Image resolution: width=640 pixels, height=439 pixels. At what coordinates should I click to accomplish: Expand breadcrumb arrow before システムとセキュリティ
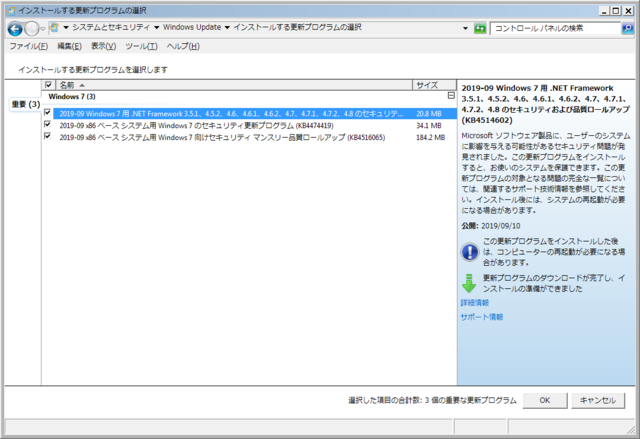(66, 28)
